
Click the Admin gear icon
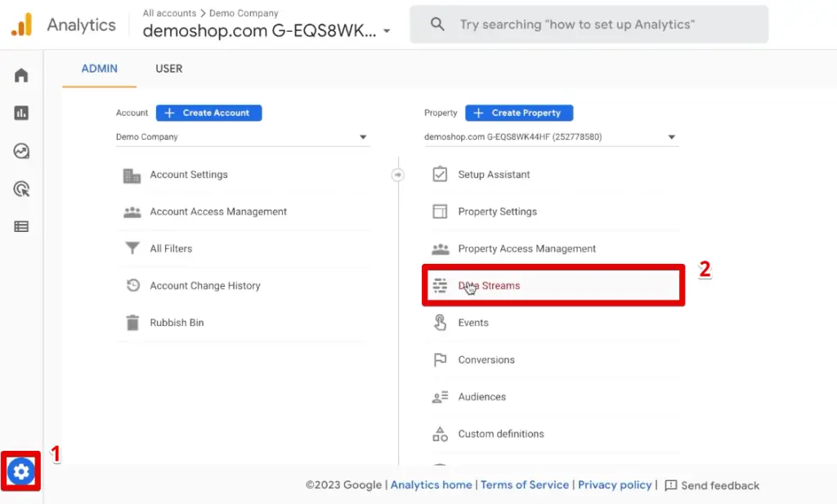point(21,471)
